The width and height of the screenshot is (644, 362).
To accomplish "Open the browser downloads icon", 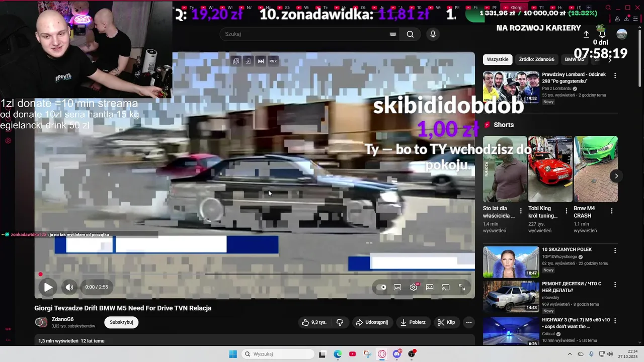I will click(627, 19).
